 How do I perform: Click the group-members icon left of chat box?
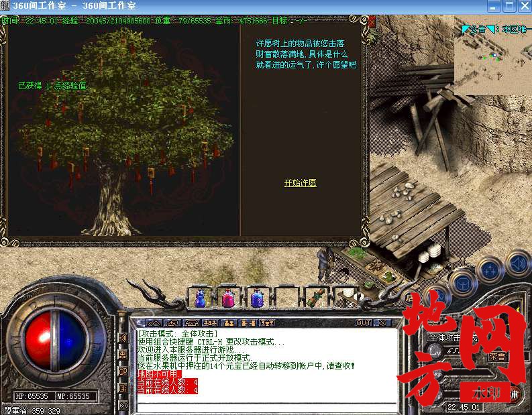[x=123, y=355]
